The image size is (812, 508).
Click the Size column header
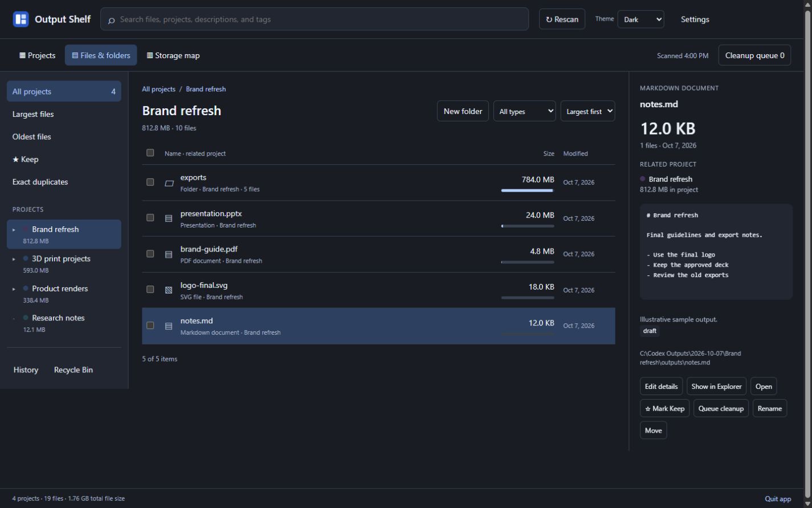[x=548, y=153]
